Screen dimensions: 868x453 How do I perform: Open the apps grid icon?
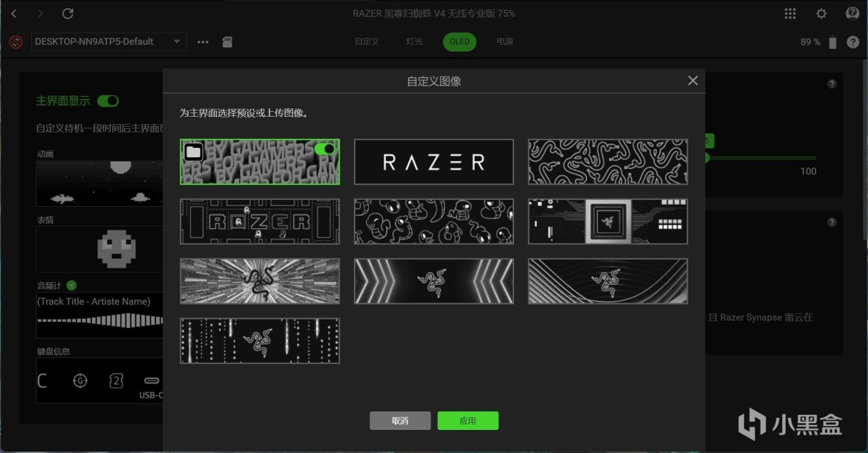(790, 14)
